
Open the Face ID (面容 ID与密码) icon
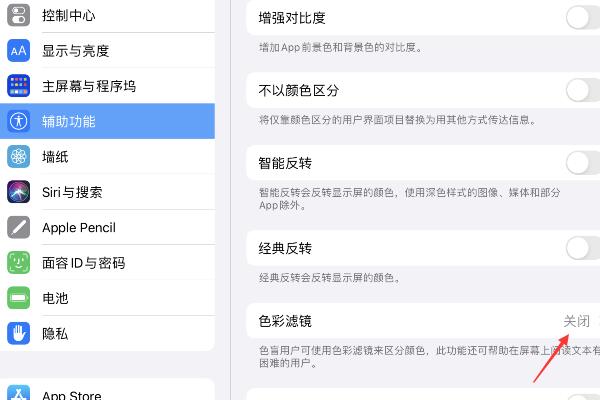18,262
